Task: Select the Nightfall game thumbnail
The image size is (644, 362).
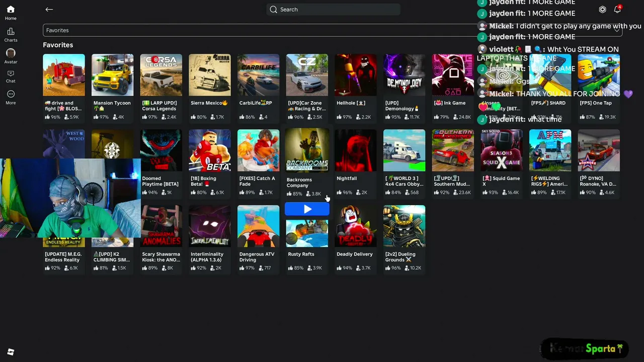Action: tap(356, 150)
